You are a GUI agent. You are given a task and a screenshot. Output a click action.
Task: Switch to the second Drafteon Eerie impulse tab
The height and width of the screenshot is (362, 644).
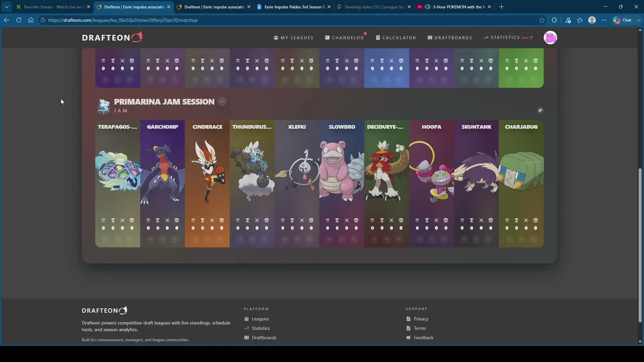[213, 7]
